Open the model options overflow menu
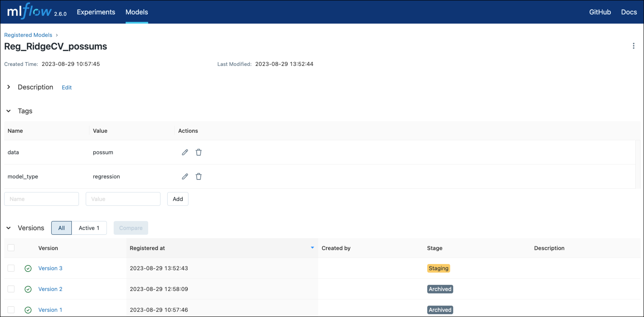This screenshot has width=644, height=317. (633, 46)
